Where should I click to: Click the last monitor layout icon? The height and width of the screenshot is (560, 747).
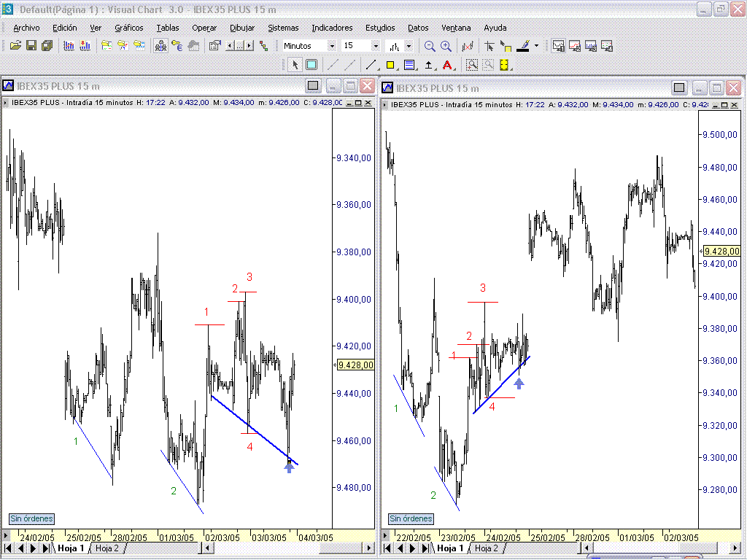click(x=607, y=46)
